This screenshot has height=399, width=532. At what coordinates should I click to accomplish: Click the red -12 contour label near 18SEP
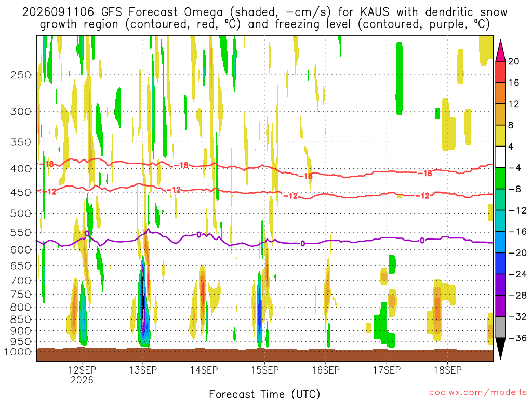coord(423,196)
